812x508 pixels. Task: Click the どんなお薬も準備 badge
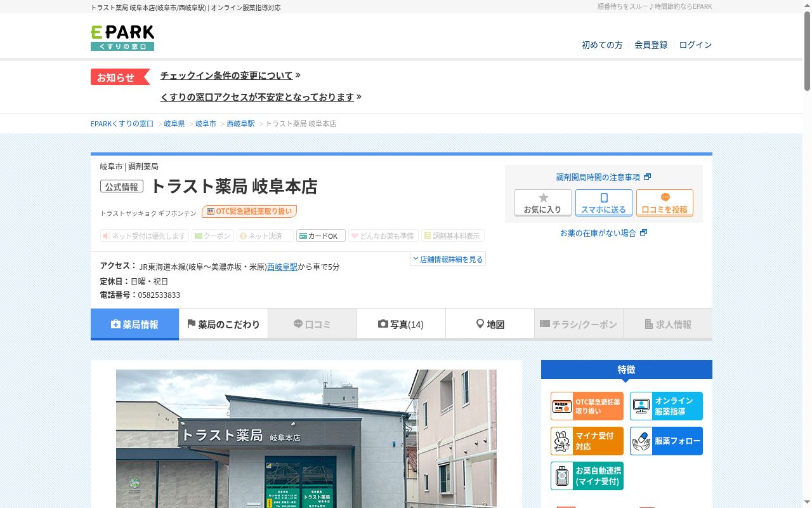tap(383, 236)
